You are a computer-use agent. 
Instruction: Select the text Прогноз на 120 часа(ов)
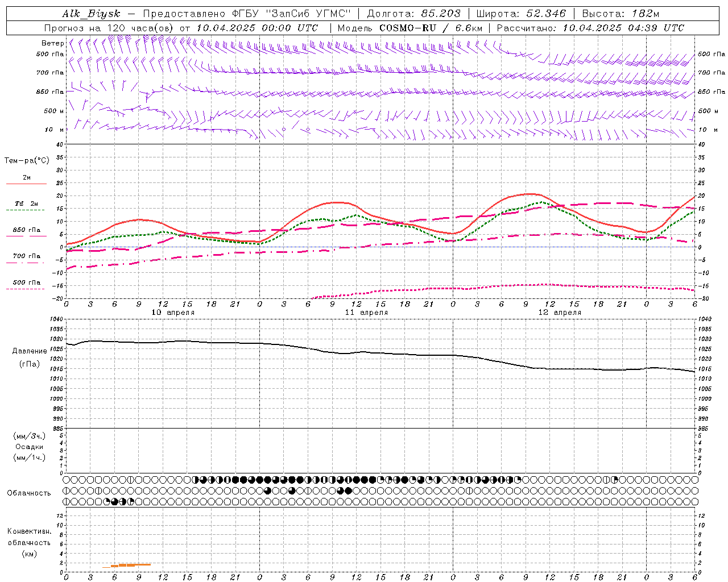click(109, 28)
